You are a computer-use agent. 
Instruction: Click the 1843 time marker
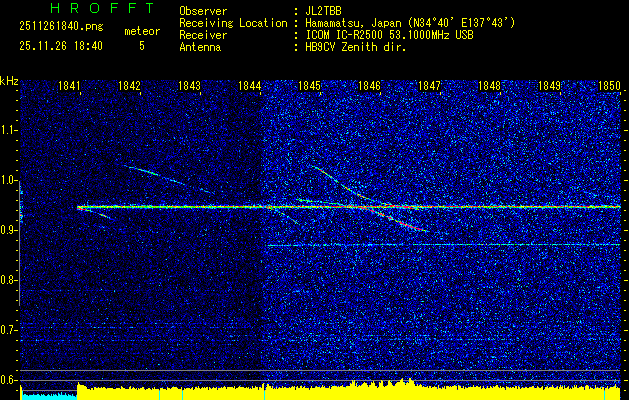[189, 86]
